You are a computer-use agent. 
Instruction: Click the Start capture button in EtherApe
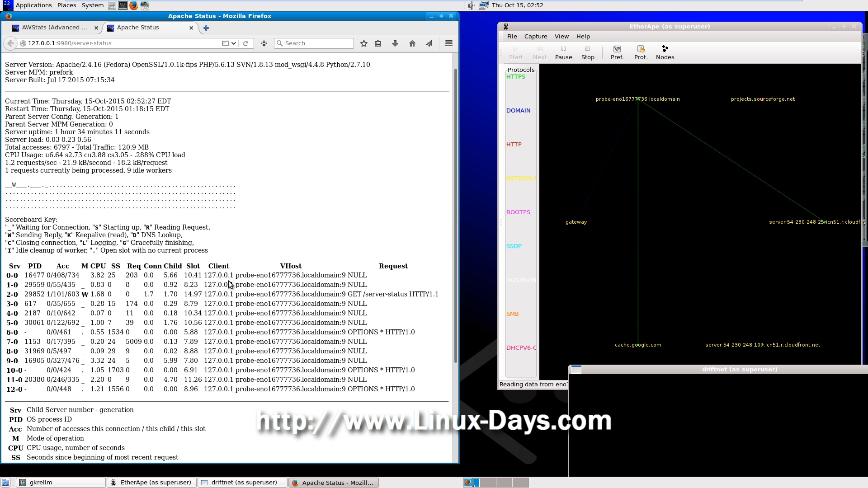(516, 53)
